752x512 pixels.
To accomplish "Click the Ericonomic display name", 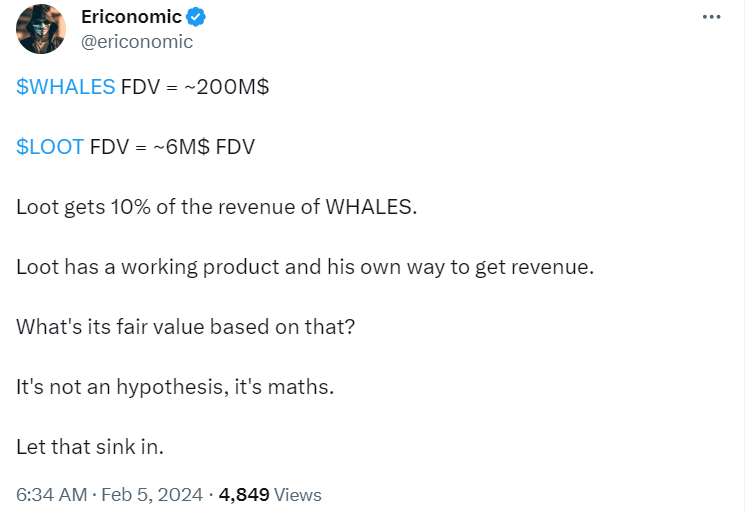I will (130, 17).
